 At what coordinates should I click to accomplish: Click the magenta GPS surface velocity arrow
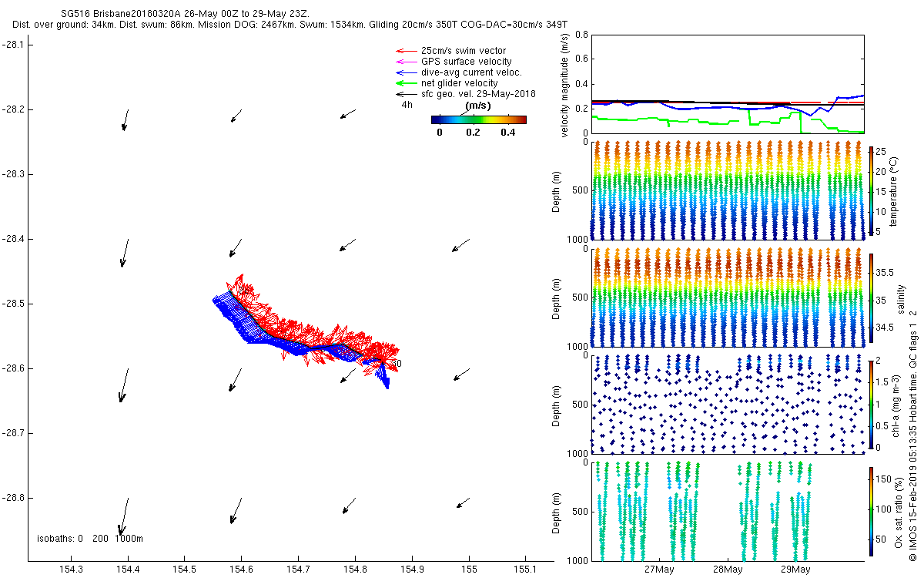coord(405,62)
